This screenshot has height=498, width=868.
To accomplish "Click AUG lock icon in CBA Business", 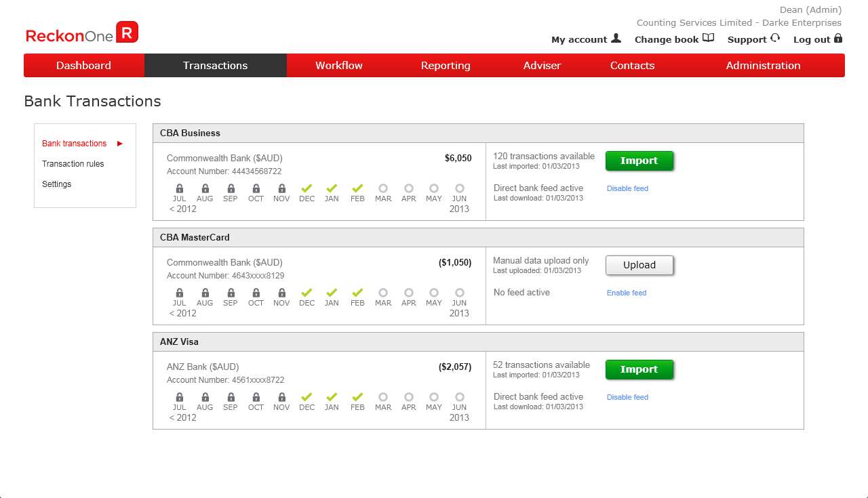I will point(205,188).
